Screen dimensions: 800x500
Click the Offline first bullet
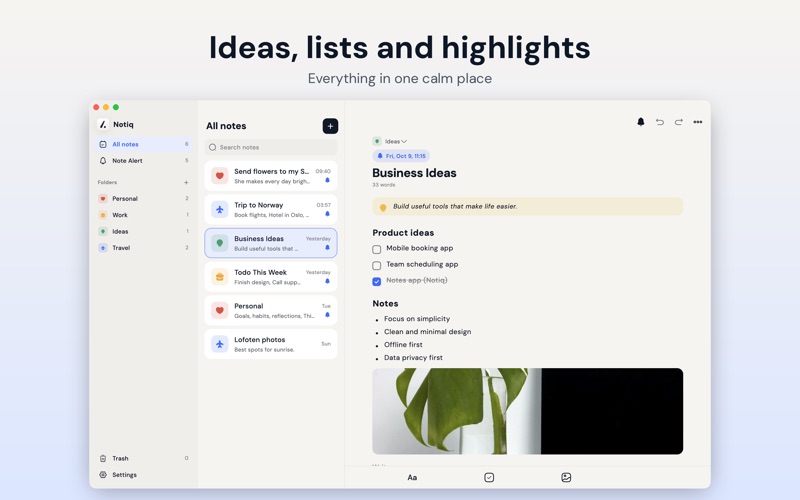tap(403, 345)
